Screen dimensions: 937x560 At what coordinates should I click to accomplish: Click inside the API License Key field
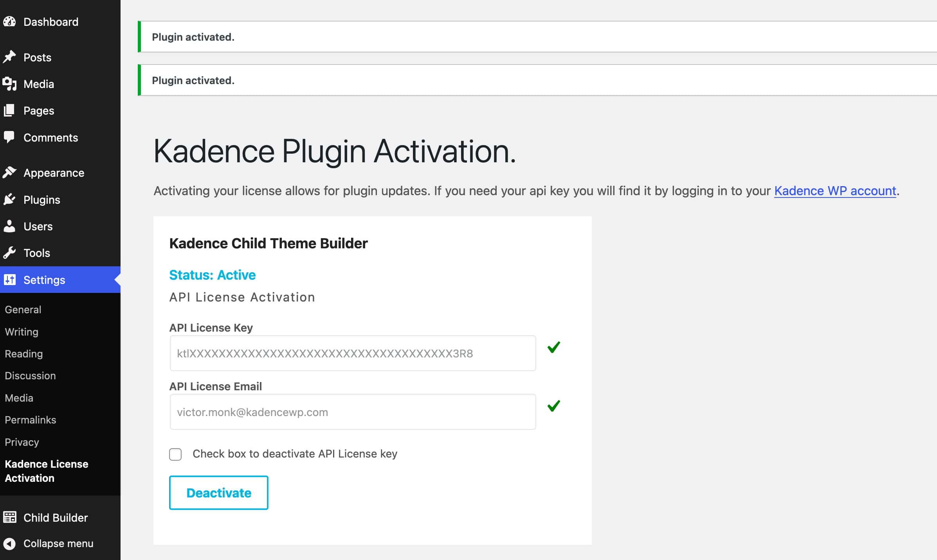351,353
